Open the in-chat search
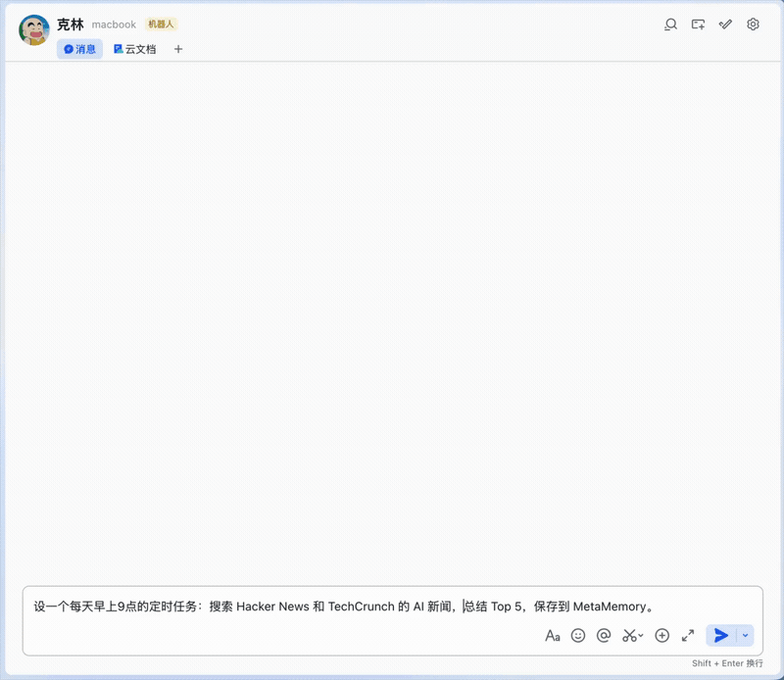 [x=669, y=24]
